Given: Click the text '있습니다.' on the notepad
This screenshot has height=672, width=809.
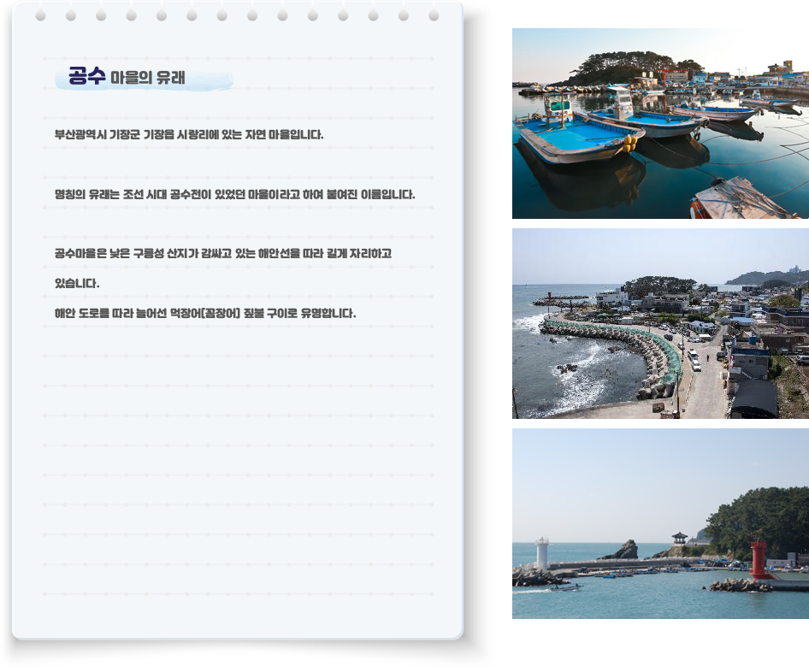Looking at the screenshot, I should pos(77,283).
